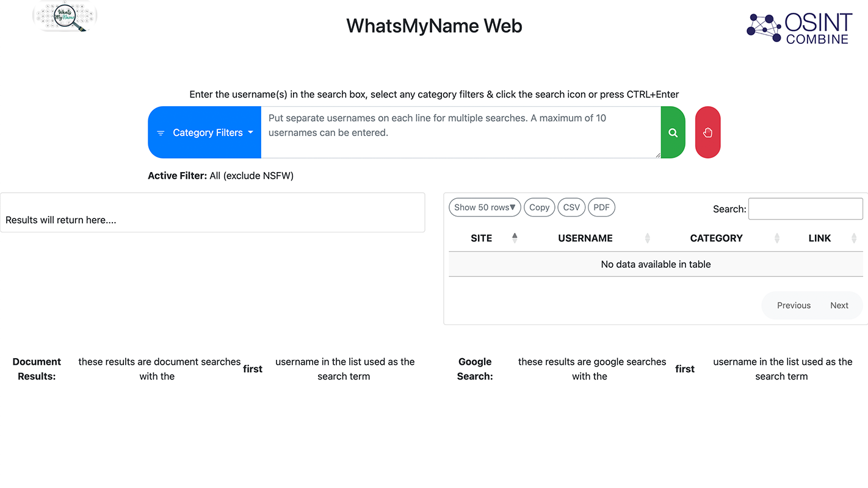The height and width of the screenshot is (488, 868).
Task: Open the OSINT Combine logo link
Action: coord(799,28)
